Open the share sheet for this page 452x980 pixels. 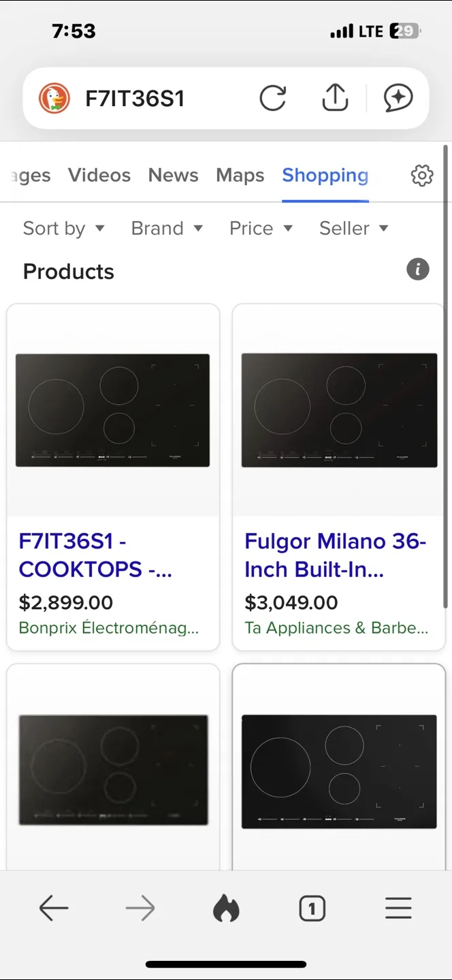coord(334,98)
